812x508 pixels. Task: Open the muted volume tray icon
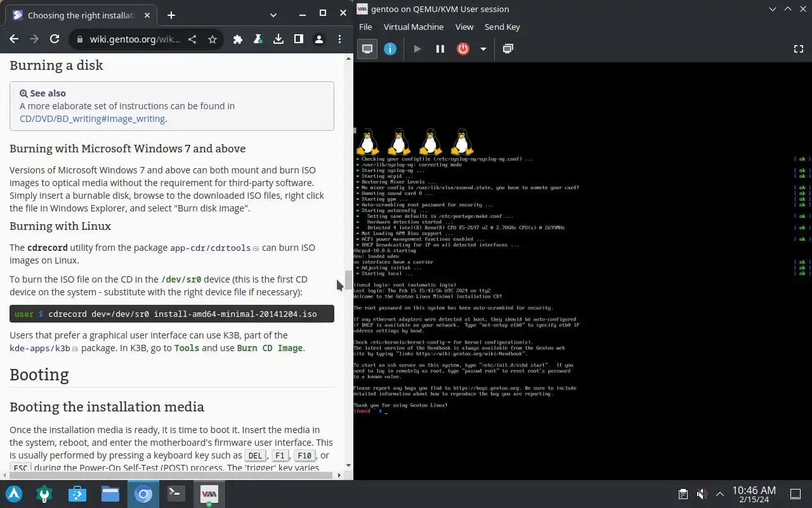pos(702,494)
